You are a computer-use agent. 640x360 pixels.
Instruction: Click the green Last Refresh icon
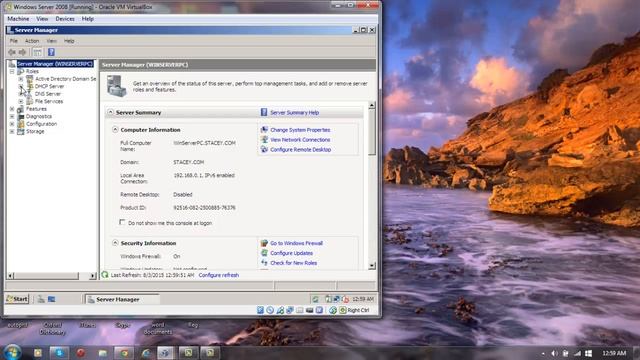coord(105,275)
